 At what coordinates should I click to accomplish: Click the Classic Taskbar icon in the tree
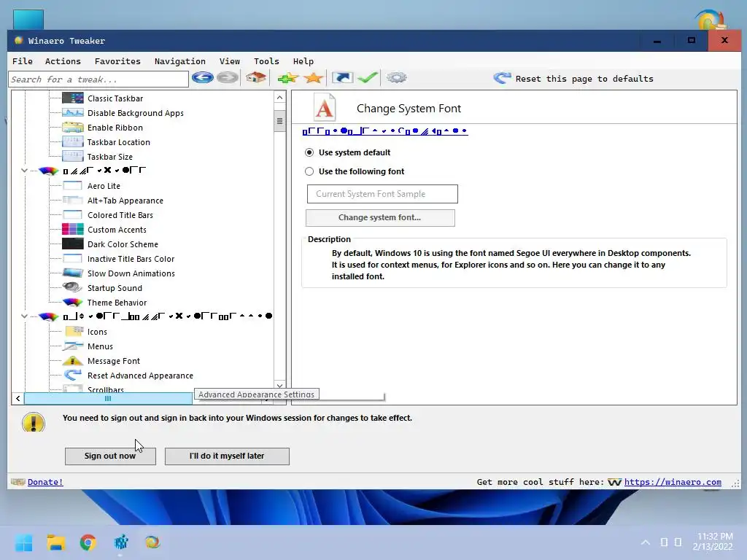point(73,98)
